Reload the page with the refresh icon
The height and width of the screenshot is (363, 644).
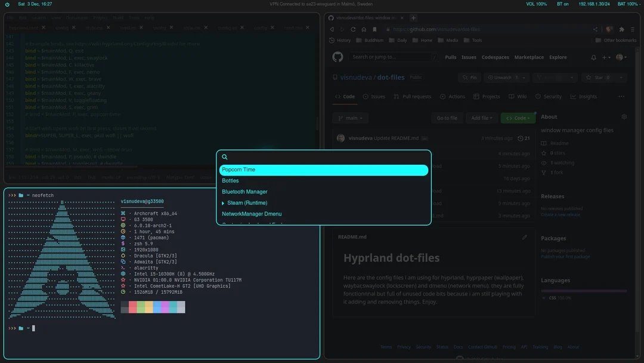click(x=354, y=29)
